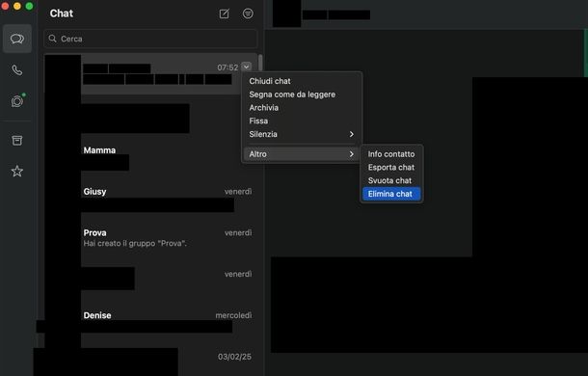Open the Chats section in sidebar
The image size is (588, 376).
click(x=17, y=39)
